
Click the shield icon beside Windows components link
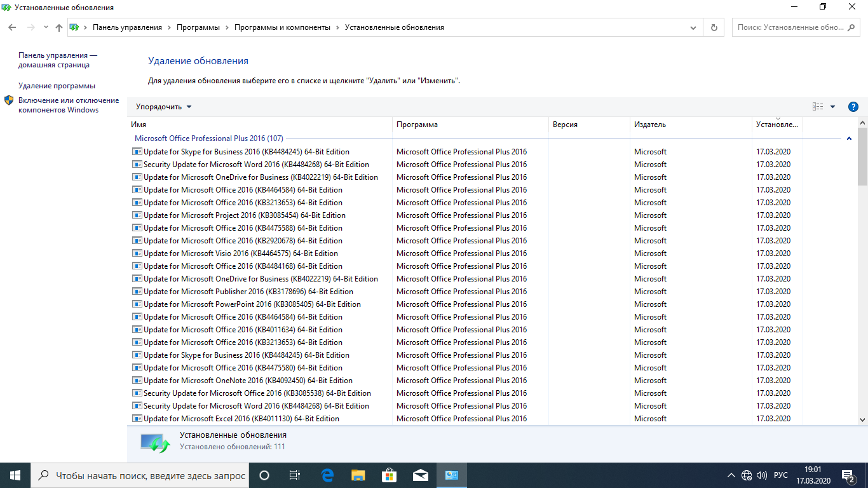9,100
